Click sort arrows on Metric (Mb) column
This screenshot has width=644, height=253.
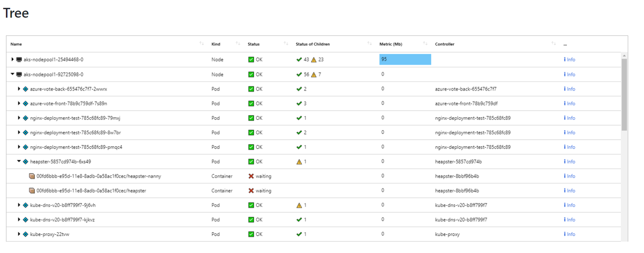(x=425, y=44)
